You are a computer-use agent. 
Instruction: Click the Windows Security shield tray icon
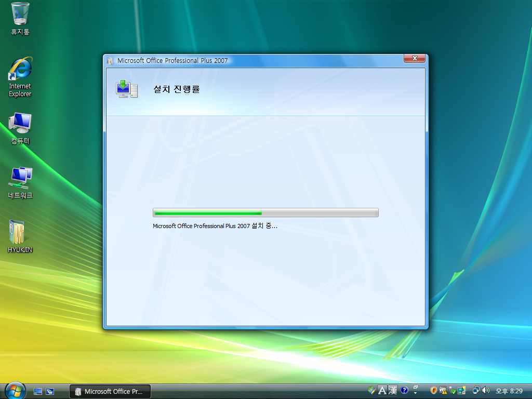click(x=434, y=390)
